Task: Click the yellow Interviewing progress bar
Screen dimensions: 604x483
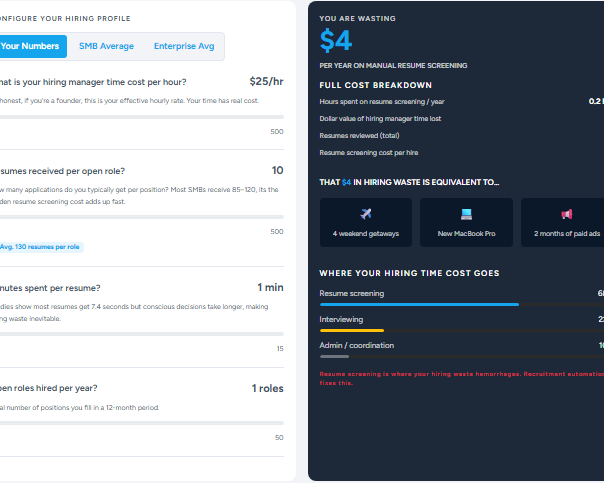Action: [352, 330]
